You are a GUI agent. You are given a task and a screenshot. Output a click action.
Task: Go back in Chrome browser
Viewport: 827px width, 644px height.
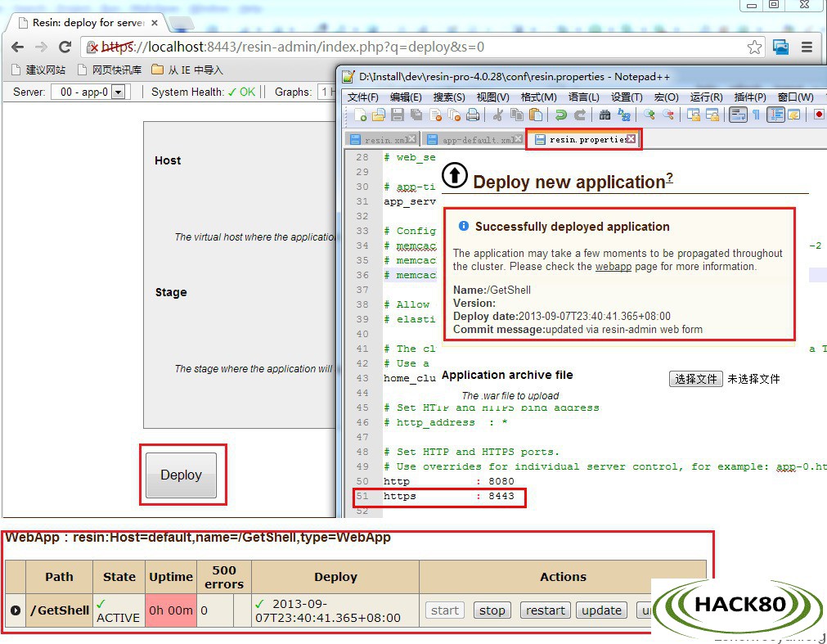coord(17,47)
